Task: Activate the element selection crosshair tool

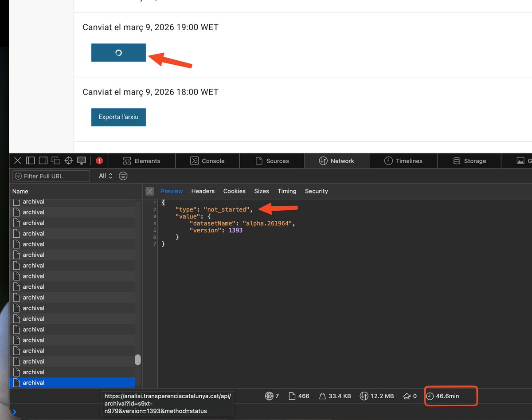Action: click(x=69, y=161)
